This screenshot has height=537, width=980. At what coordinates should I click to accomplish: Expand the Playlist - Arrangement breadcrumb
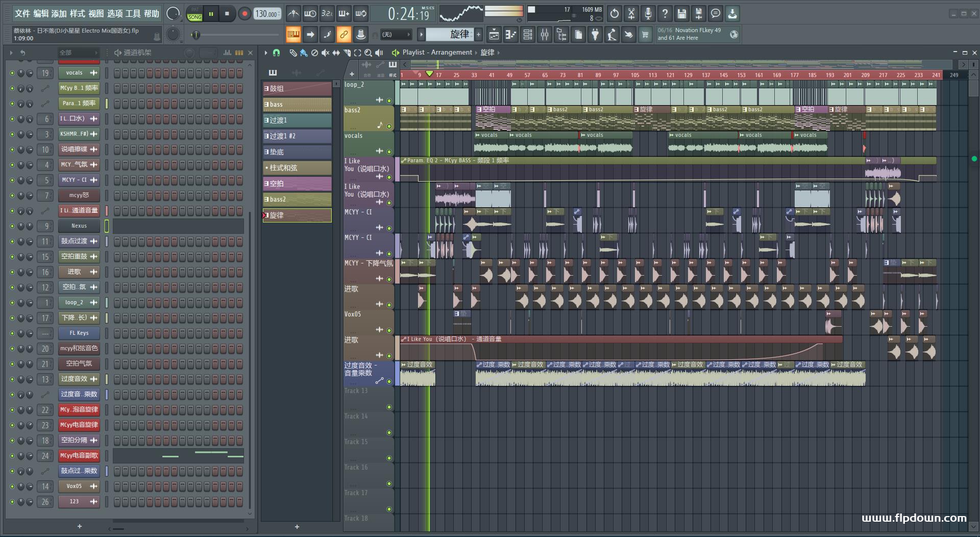coord(437,53)
